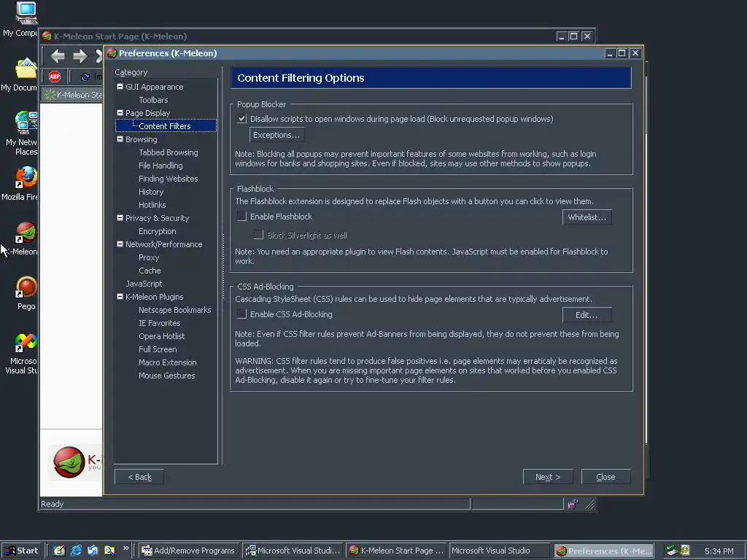
Task: Switch to K-Meleon Start Page taskbar button
Action: [396, 551]
